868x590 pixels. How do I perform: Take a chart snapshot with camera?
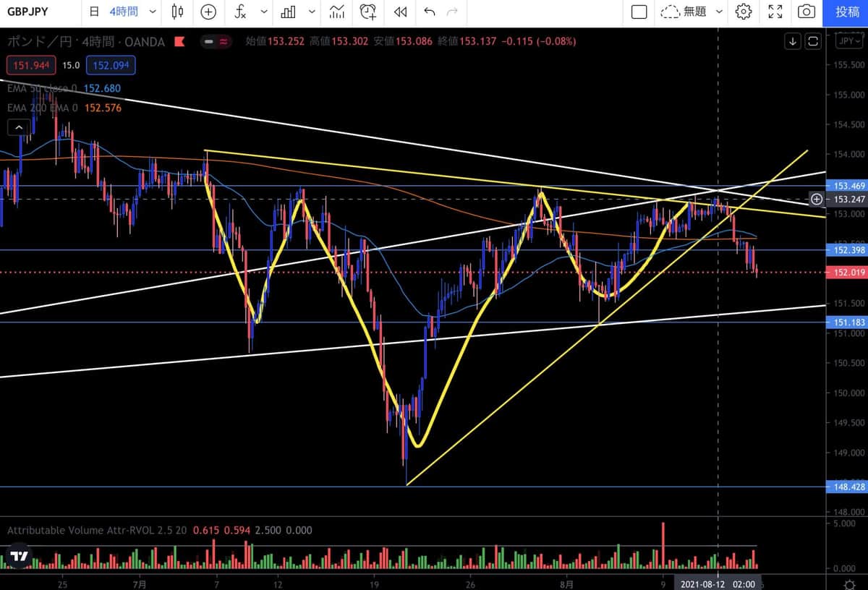(x=806, y=12)
